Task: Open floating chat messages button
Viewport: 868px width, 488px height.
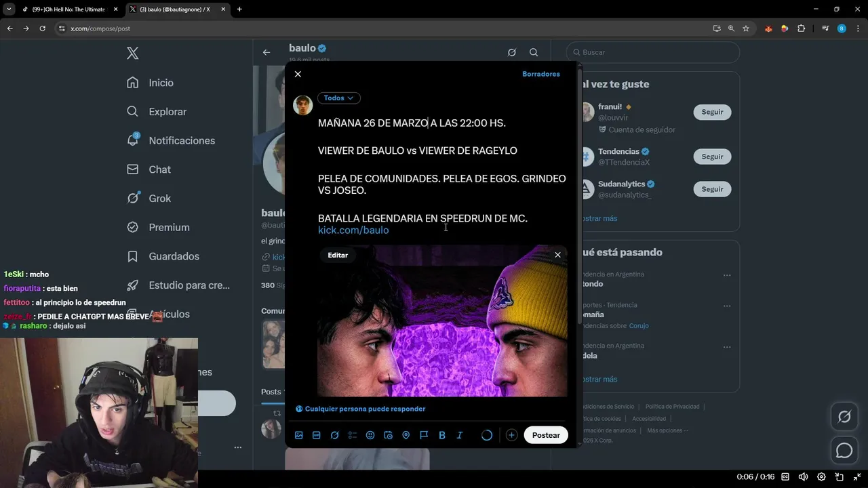Action: (x=844, y=450)
